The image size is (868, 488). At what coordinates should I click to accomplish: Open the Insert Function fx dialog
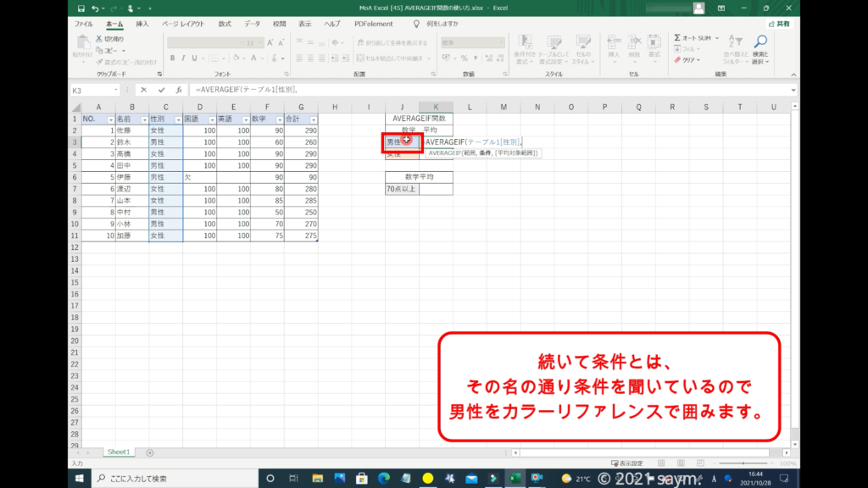178,90
